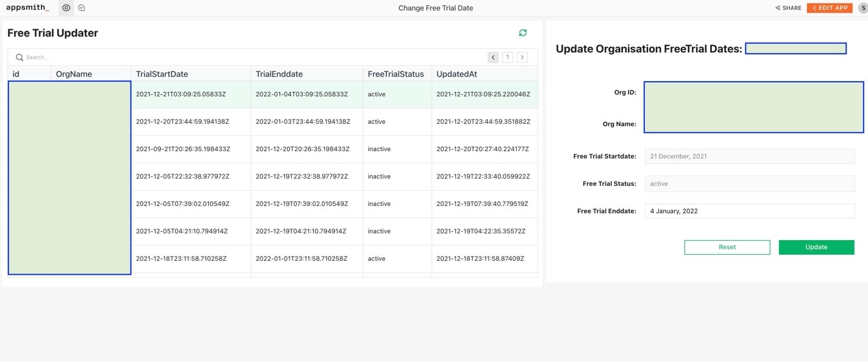
Task: Click the green refresh icon
Action: click(x=522, y=33)
